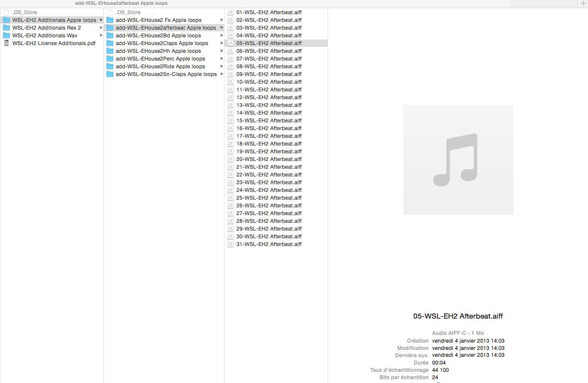Image resolution: width=588 pixels, height=383 pixels.
Task: Select 24-WSL-EH2 Afterbeat.aiff file name
Action: click(269, 190)
